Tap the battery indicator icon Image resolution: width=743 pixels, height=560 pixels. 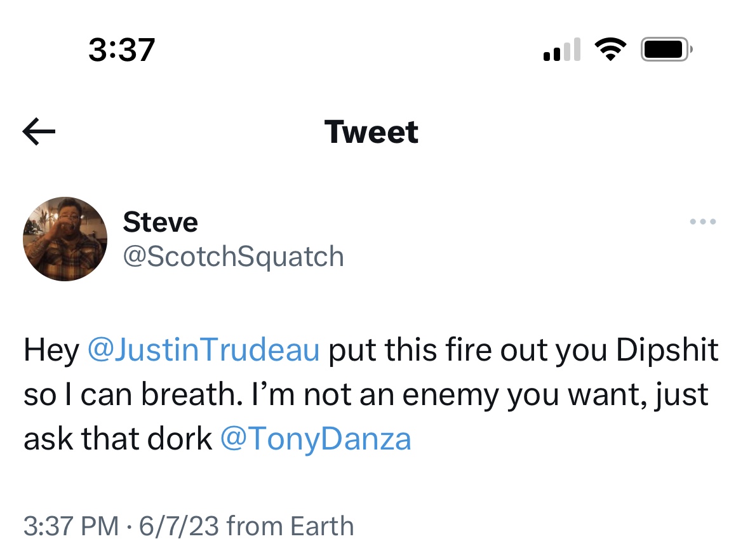click(x=666, y=50)
